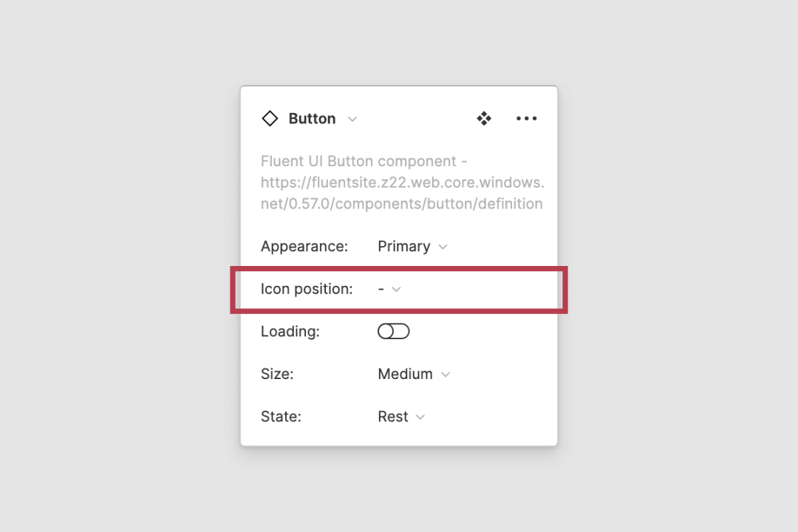Open the Icon position dropdown

pos(389,289)
